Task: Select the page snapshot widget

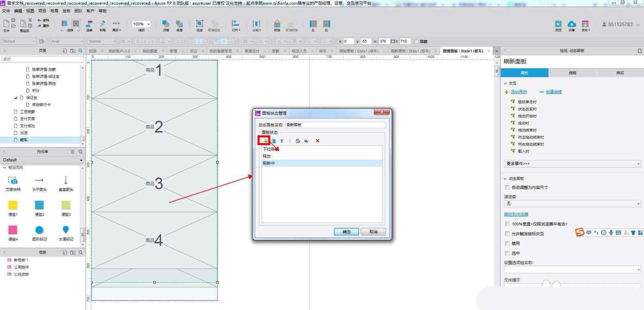Action: (x=13, y=180)
